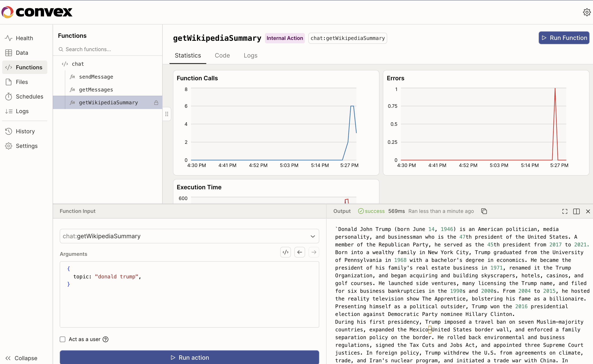Switch to the Code tab

[222, 55]
